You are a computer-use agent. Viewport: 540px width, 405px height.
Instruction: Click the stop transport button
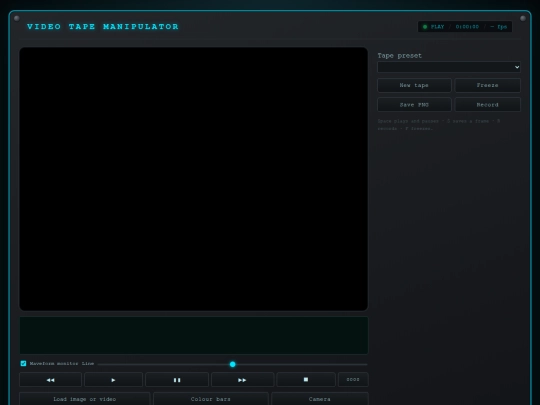[306, 380]
